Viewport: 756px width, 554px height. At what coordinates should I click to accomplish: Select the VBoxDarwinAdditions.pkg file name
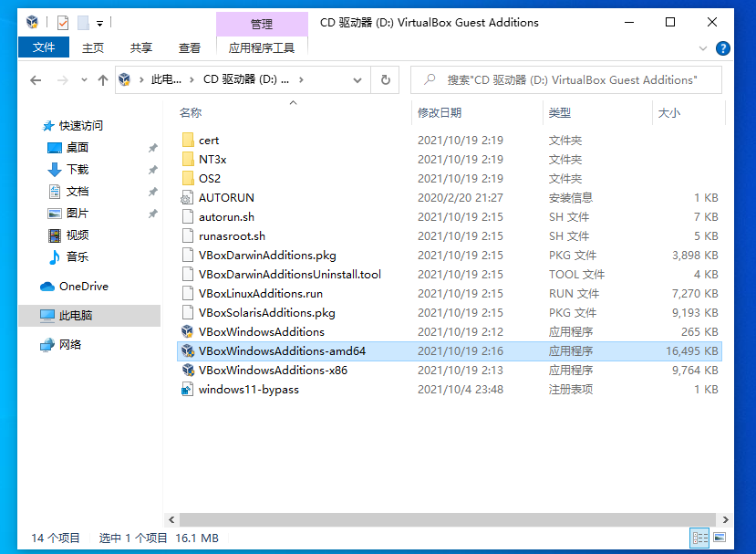(267, 256)
